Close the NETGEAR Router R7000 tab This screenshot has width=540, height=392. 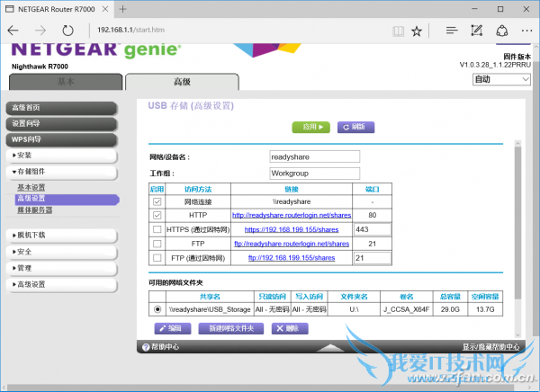pos(105,9)
